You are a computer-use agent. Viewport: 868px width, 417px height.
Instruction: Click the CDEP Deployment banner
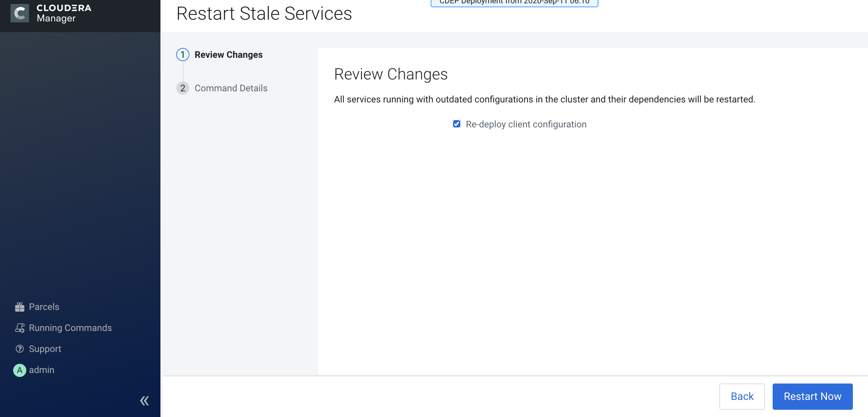pyautogui.click(x=514, y=3)
